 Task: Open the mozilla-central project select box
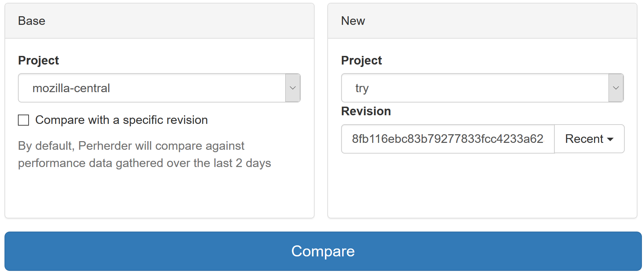point(152,88)
